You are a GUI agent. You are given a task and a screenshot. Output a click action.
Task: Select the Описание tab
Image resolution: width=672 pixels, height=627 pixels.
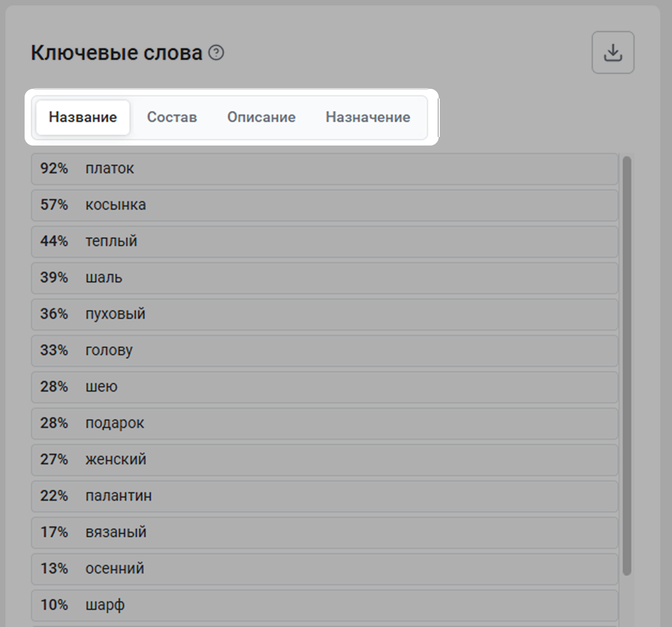coord(261,117)
